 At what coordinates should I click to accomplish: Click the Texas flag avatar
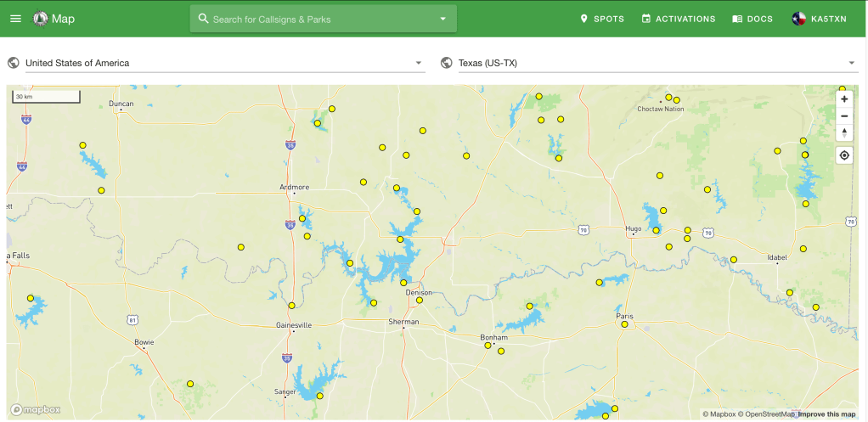(x=798, y=19)
